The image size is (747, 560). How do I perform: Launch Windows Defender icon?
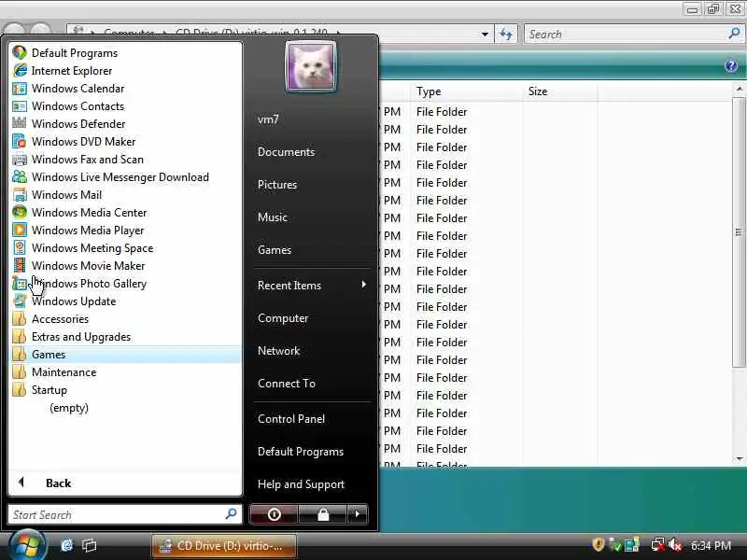pos(20,124)
